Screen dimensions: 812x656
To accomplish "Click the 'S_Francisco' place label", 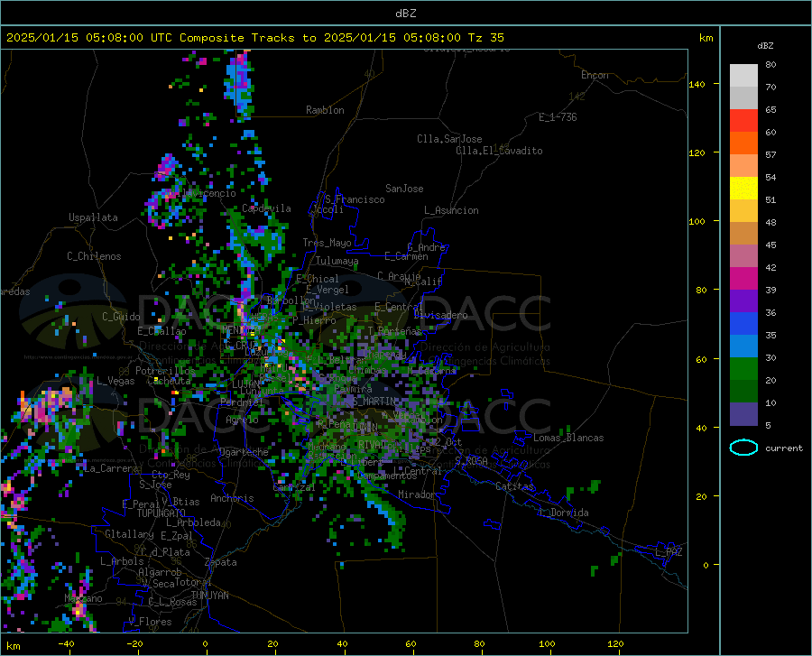I will click(355, 199).
